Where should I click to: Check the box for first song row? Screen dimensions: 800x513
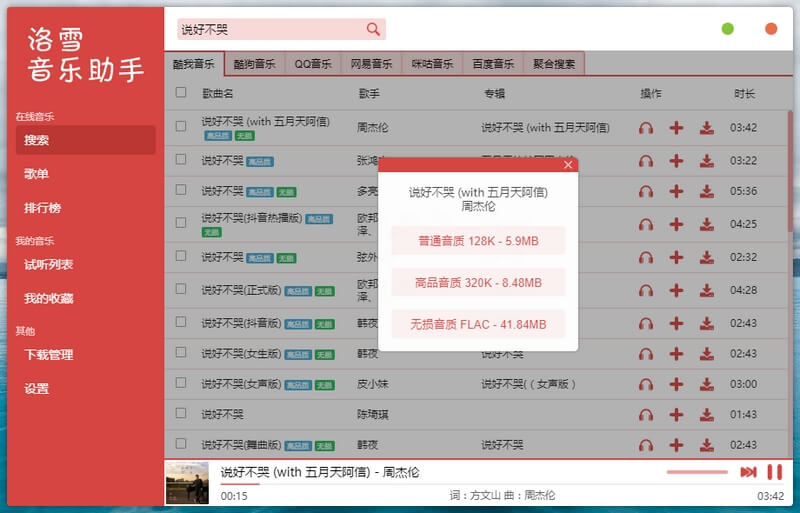[x=181, y=127]
